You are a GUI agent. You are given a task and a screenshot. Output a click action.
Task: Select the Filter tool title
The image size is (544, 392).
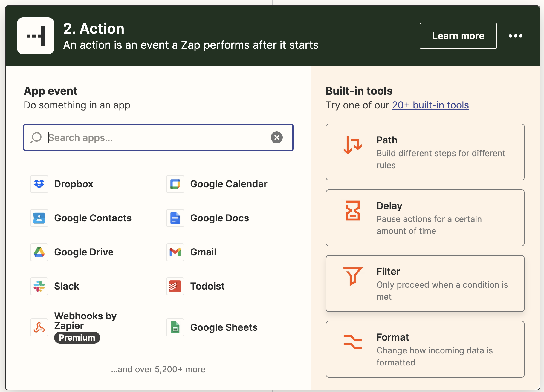pyautogui.click(x=388, y=272)
